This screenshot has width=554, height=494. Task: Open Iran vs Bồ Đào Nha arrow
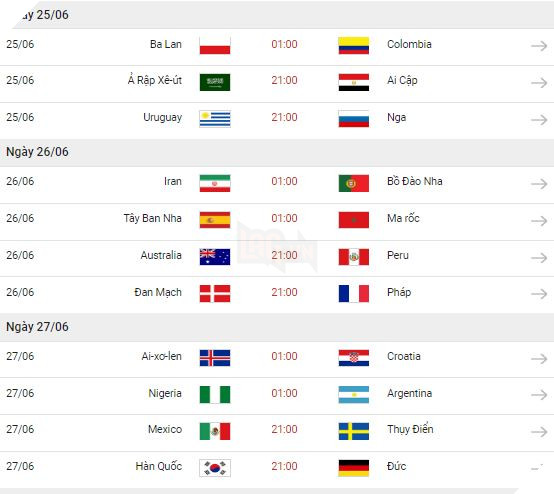[539, 184]
